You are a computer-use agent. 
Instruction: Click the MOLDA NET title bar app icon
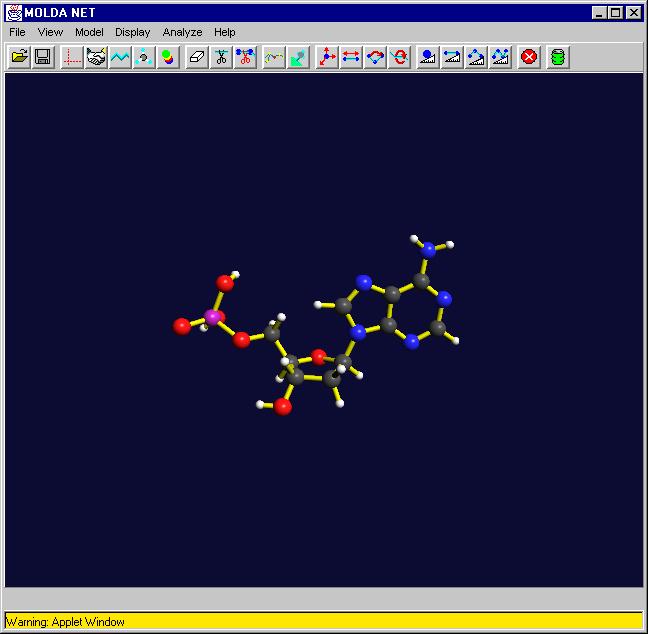14,13
